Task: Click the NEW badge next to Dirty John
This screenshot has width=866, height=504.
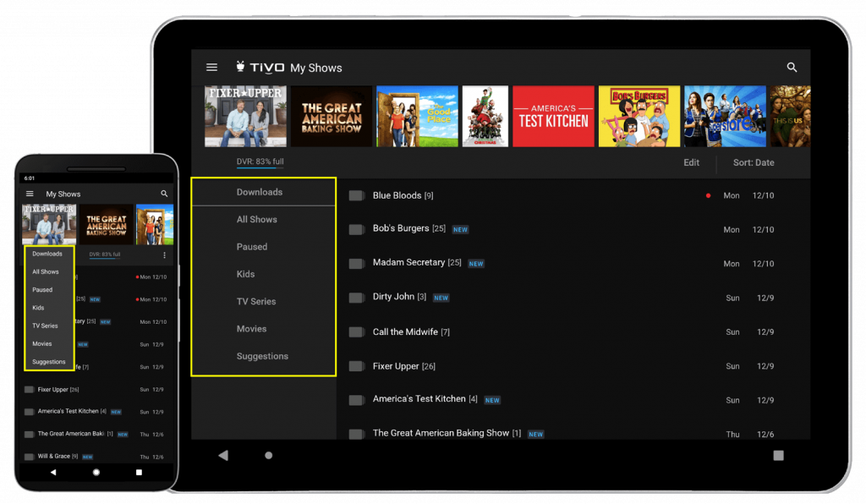Action: click(x=441, y=299)
